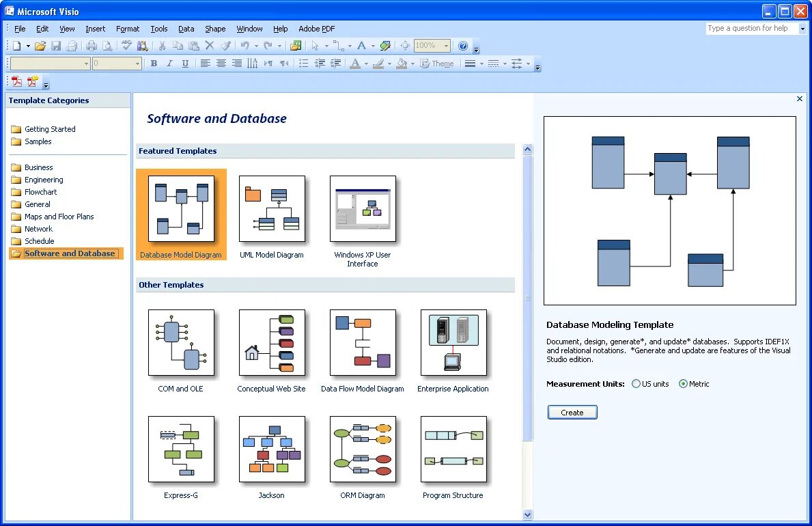Screen dimensions: 812x526
Task: Click the Open folder toolbar icon
Action: [40, 46]
